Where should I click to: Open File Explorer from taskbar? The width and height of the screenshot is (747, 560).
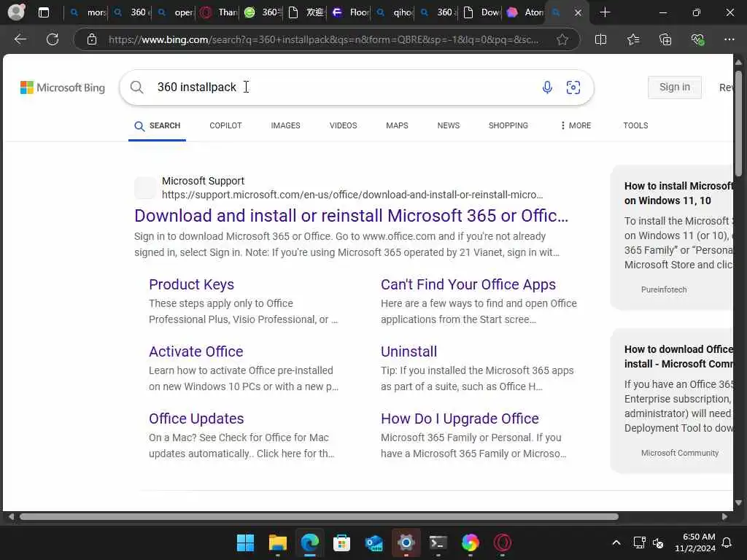point(278,542)
